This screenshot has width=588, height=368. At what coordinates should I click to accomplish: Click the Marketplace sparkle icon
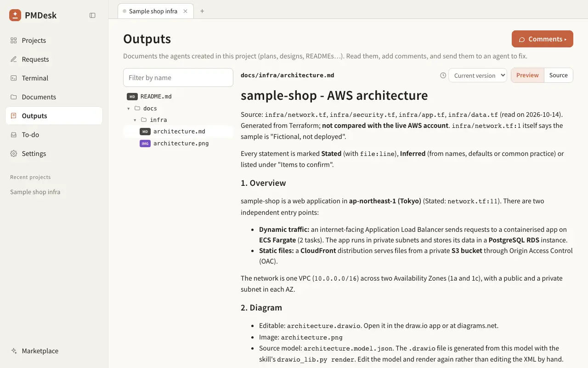pyautogui.click(x=14, y=351)
